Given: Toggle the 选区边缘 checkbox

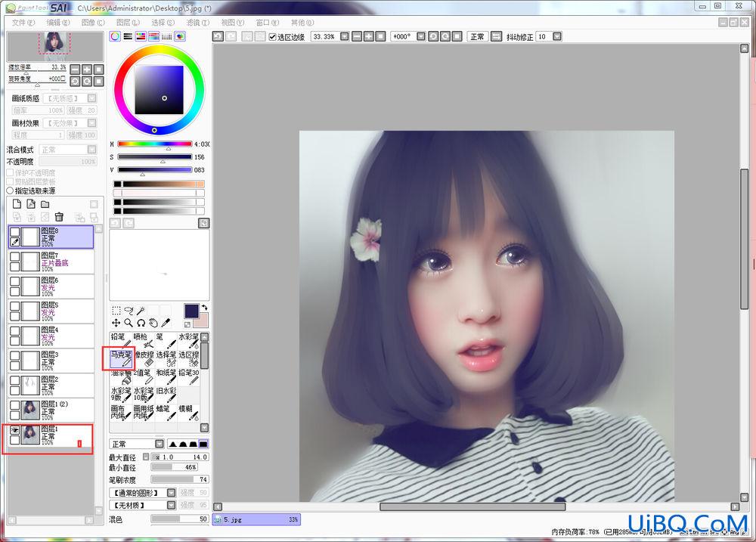Looking at the screenshot, I should click(x=272, y=36).
